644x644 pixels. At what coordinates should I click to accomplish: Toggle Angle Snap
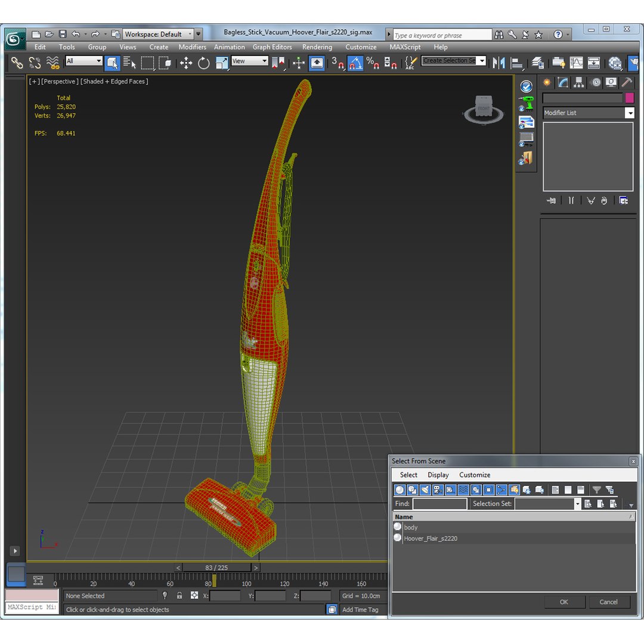[355, 63]
